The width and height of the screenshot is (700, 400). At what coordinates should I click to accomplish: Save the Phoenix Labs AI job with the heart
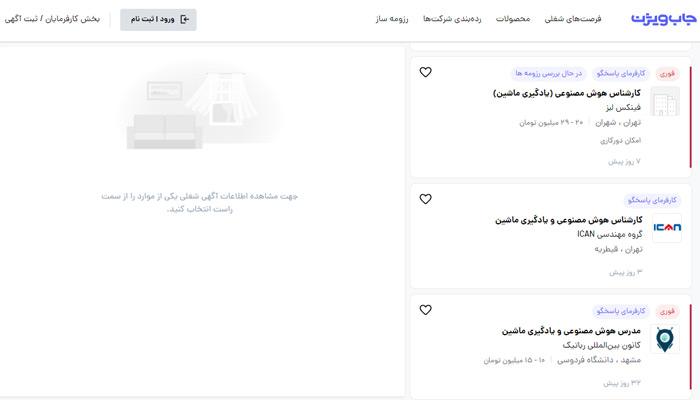(x=425, y=72)
